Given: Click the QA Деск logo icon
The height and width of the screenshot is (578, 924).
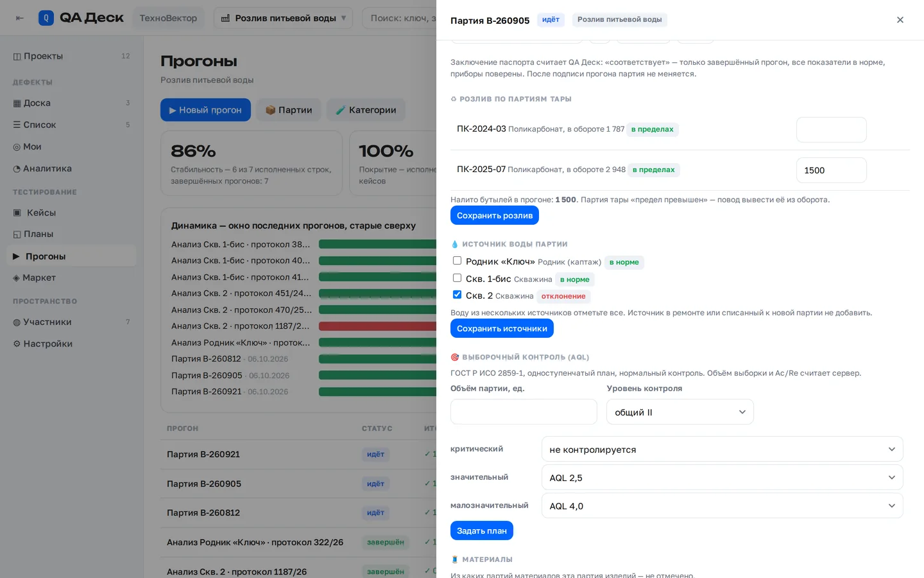Looking at the screenshot, I should [x=46, y=18].
